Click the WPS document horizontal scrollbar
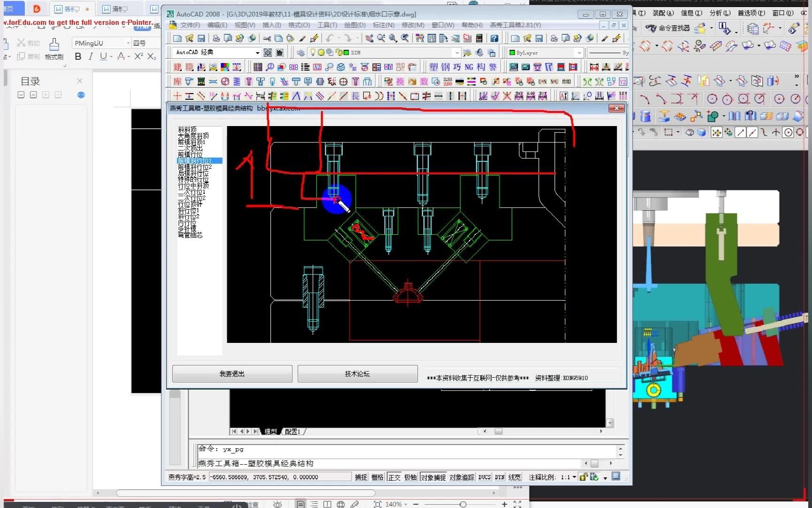The image size is (812, 508). 246,493
